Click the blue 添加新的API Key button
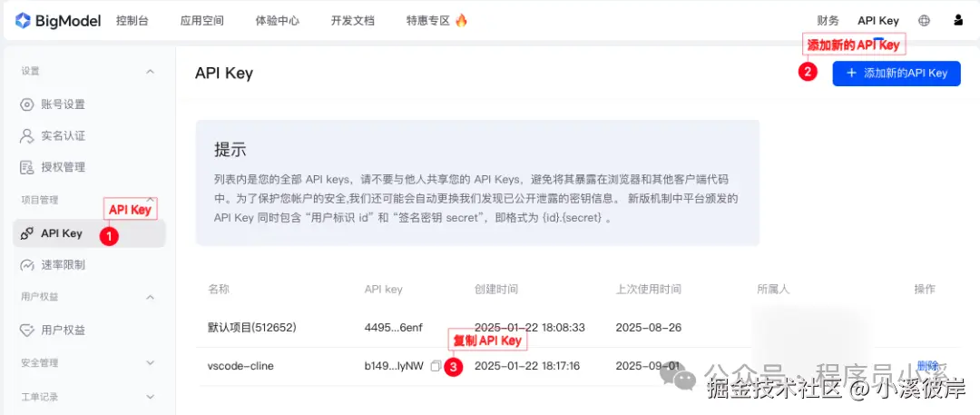The height and width of the screenshot is (415, 980). pyautogui.click(x=896, y=74)
